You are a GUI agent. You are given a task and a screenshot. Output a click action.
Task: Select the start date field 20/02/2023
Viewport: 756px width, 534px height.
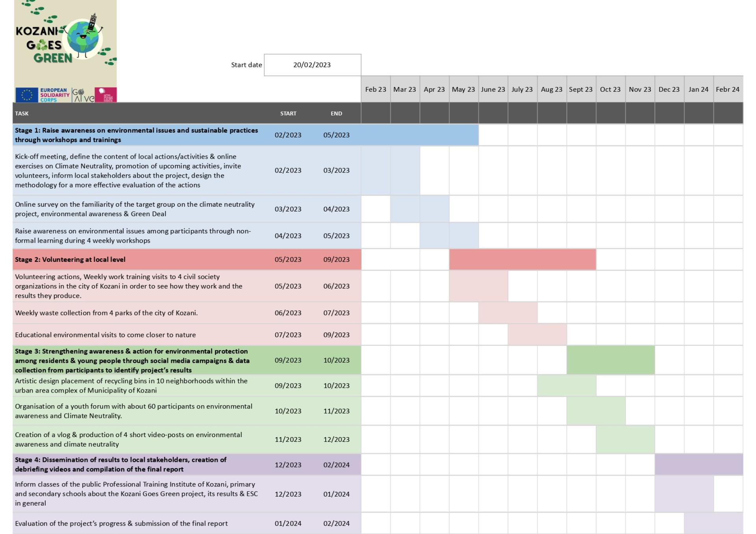(312, 65)
